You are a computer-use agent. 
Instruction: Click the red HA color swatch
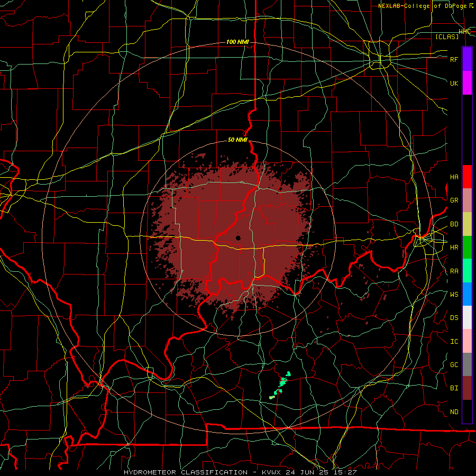coord(467,176)
